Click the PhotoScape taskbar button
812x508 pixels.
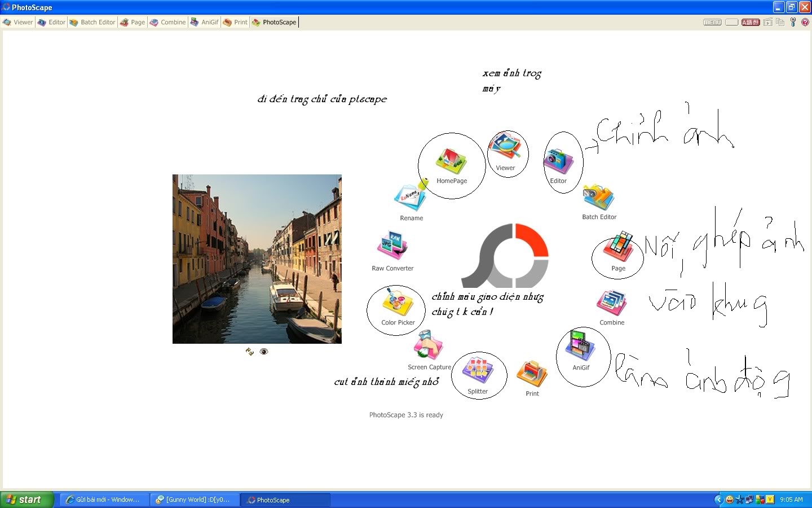285,500
